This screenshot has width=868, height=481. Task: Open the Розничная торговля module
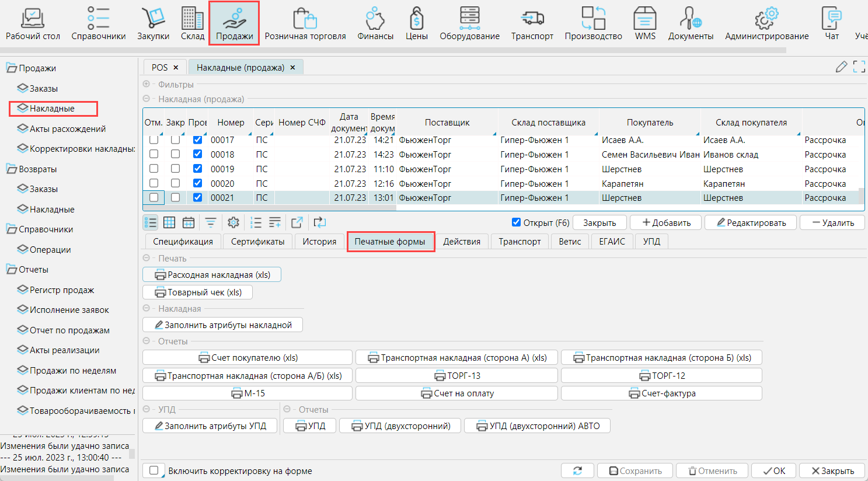pos(305,23)
